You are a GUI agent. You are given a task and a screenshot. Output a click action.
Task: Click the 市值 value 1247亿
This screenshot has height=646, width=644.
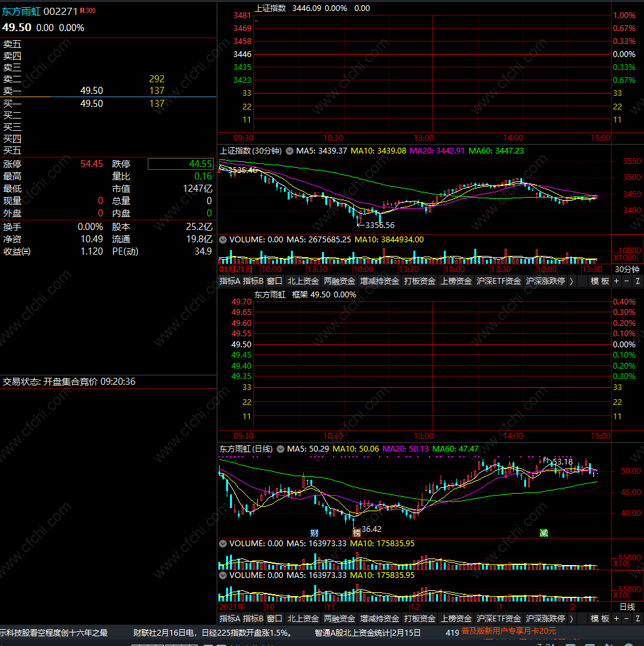[x=198, y=189]
